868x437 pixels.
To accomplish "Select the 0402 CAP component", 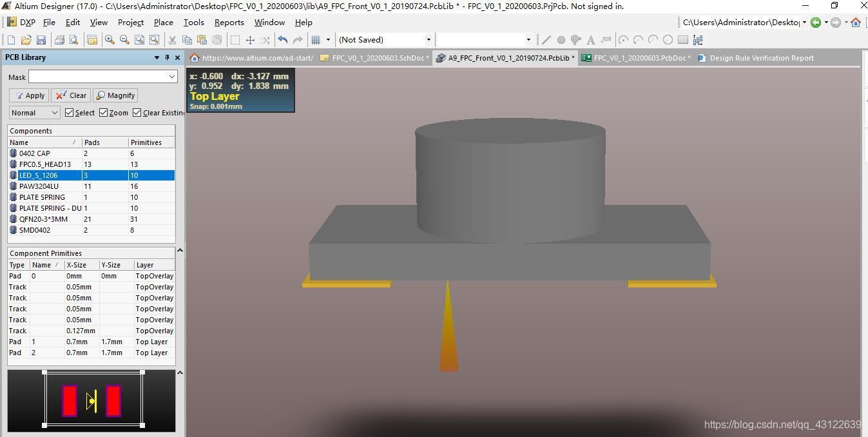I will tap(92, 153).
